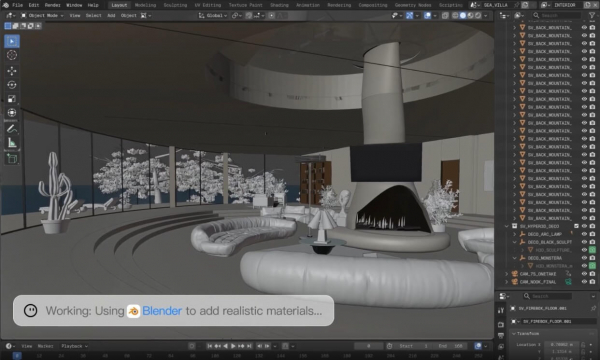This screenshot has width=600, height=360.
Task: Select the Measure tool
Action: coord(12,143)
